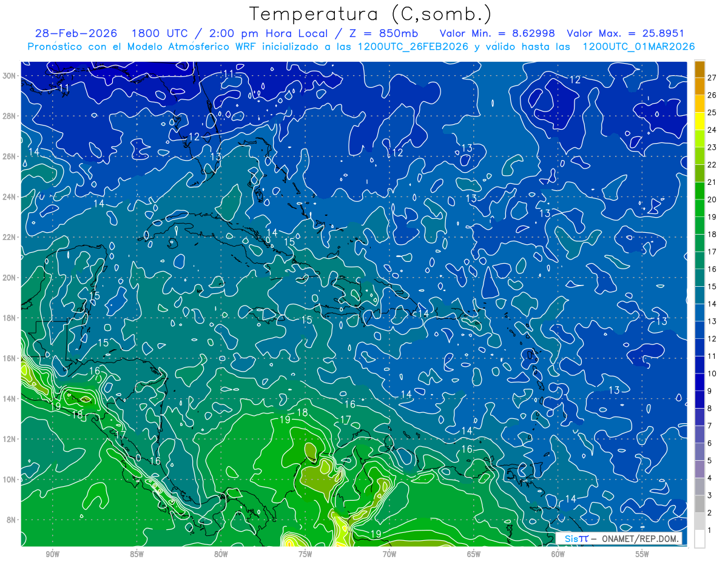Click the color-bar legend label 5
This screenshot has width=728, height=562.
[x=710, y=461]
